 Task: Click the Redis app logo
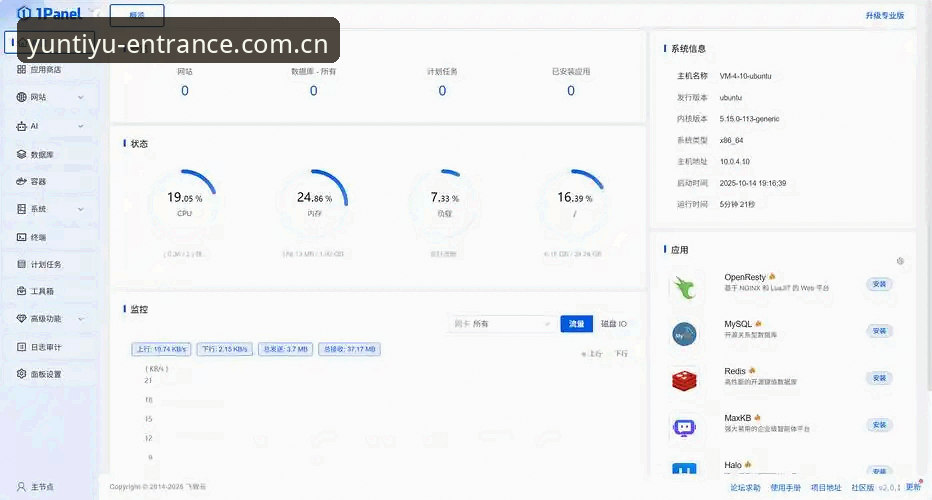684,380
